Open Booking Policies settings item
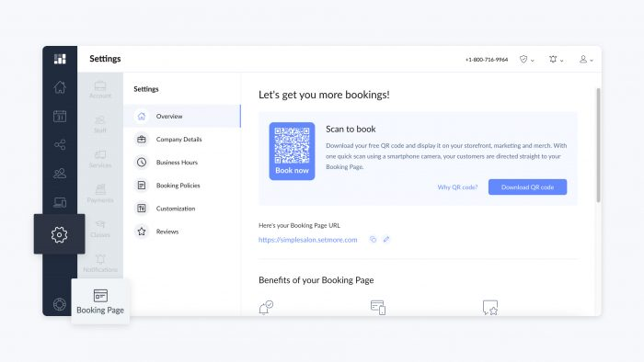 (x=182, y=186)
